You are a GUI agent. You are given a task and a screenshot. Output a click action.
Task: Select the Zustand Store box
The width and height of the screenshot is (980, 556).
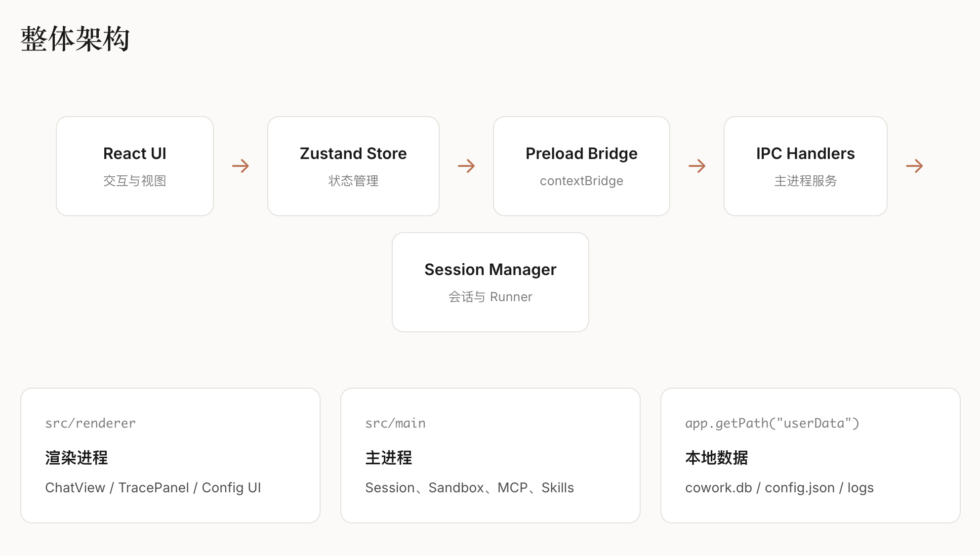353,166
